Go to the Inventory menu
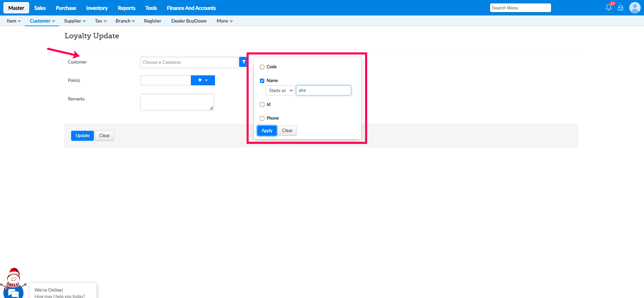 (x=97, y=8)
